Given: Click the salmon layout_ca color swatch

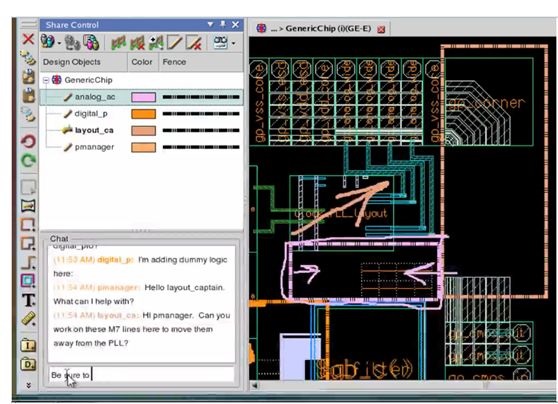Looking at the screenshot, I should coord(143,131).
